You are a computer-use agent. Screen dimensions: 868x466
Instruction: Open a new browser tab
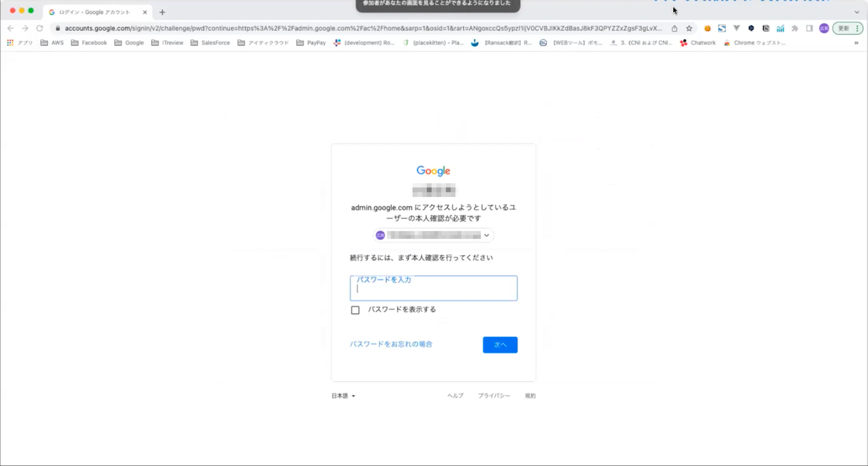[x=162, y=12]
